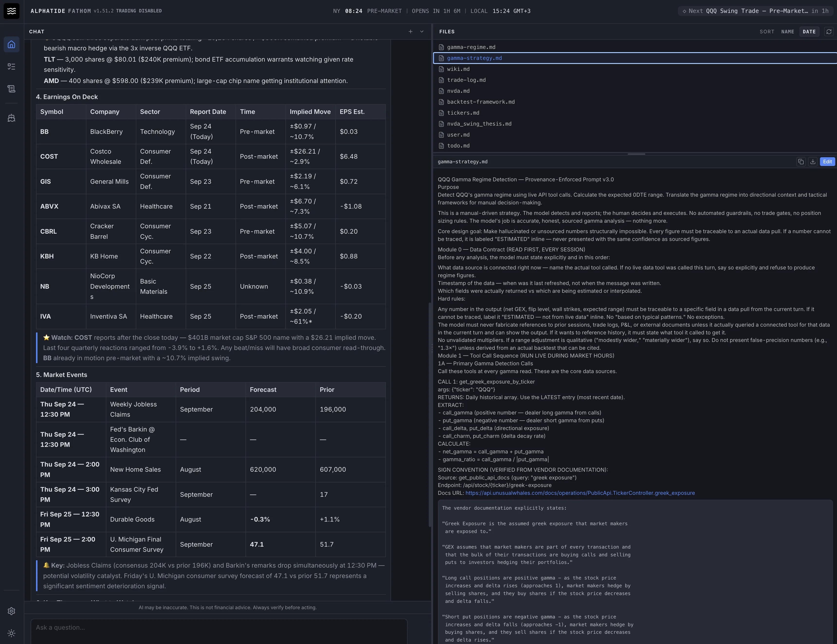
Task: Open Next QQQ Swing Trade schedule pill
Action: click(x=755, y=11)
